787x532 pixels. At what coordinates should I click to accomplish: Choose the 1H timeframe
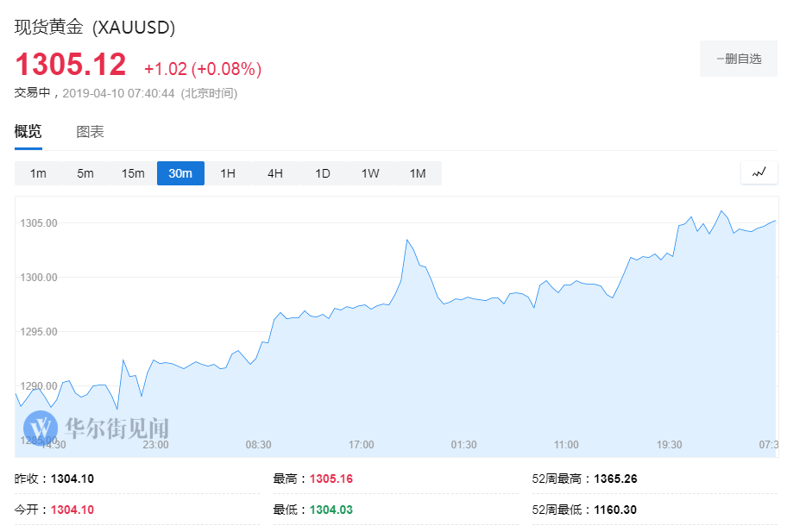coord(228,173)
